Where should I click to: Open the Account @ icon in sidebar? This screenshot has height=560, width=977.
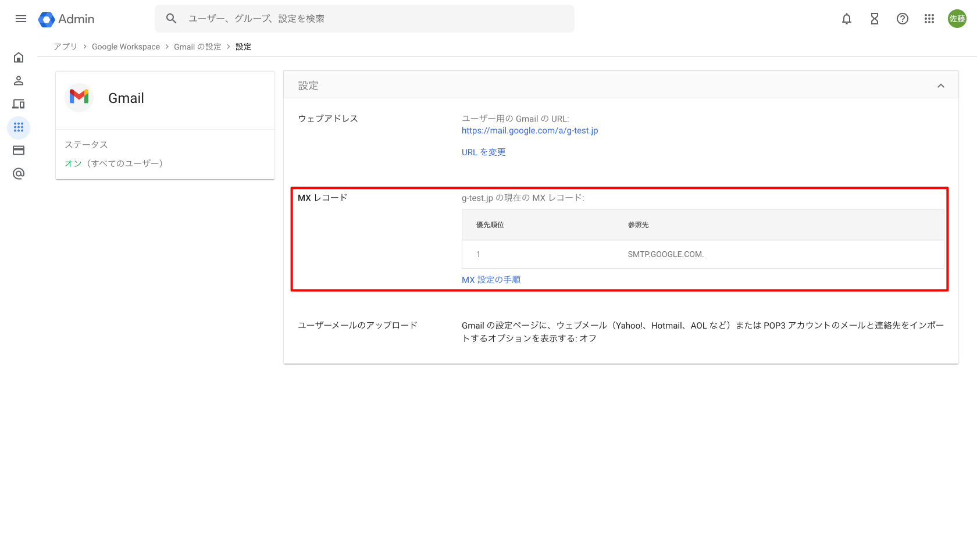pyautogui.click(x=19, y=174)
